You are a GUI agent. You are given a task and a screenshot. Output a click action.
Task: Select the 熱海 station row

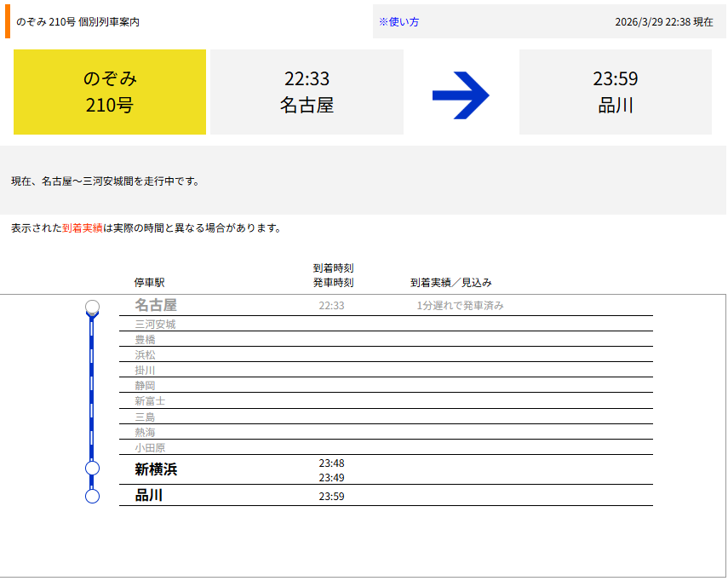(386, 432)
